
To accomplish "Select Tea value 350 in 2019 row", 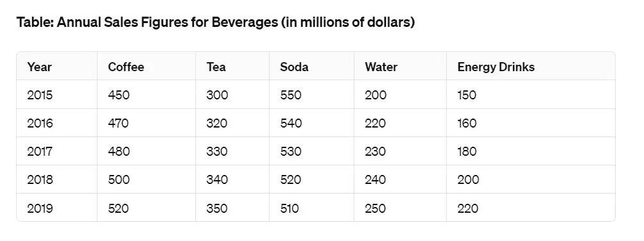I will pos(217,208).
